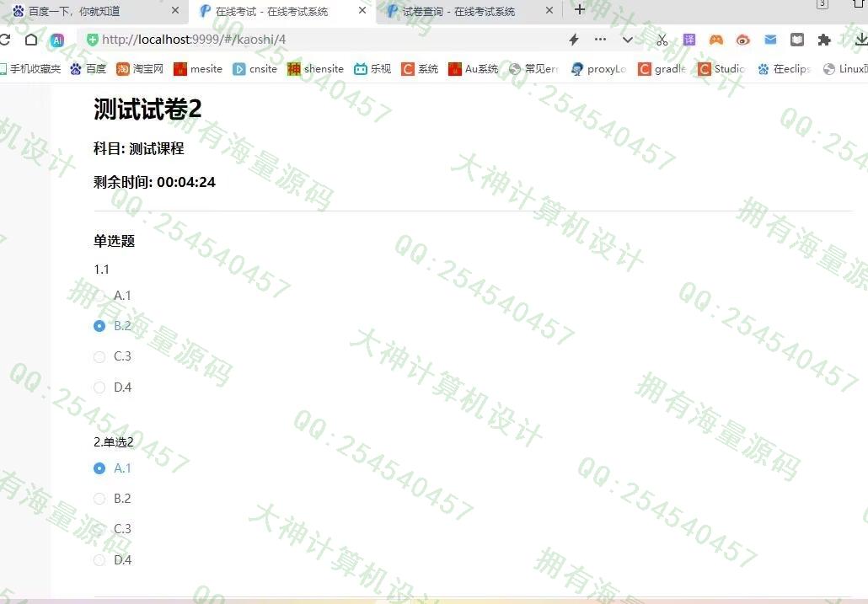
Task: Expand the address bar dropdown chevron
Action: 627,40
